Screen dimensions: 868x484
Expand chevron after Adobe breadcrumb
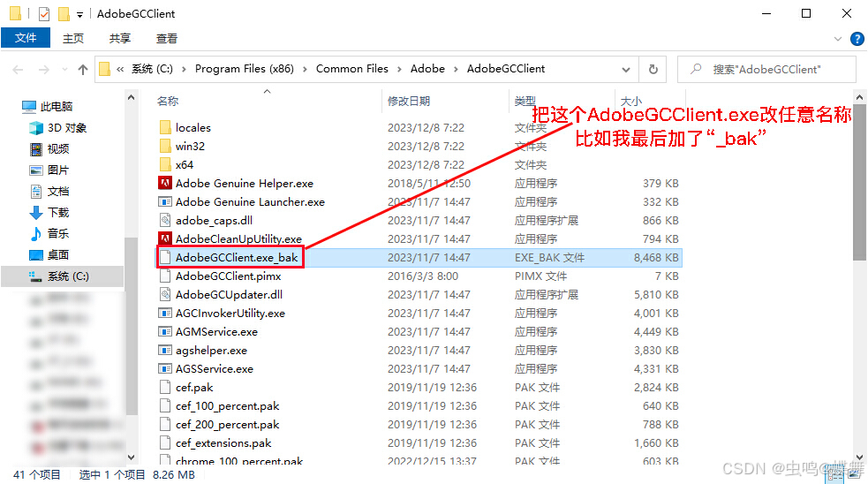457,69
